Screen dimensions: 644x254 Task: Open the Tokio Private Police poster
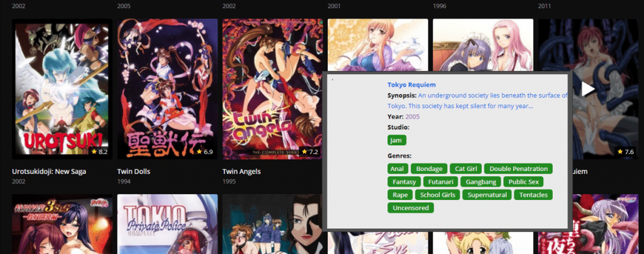click(167, 224)
